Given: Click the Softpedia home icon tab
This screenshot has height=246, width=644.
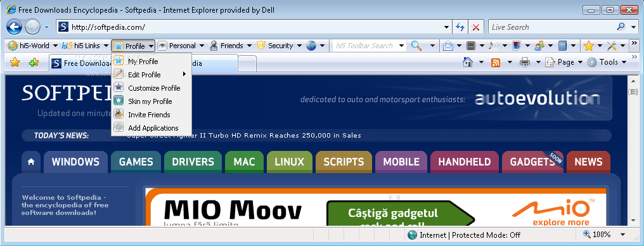Looking at the screenshot, I should 31,162.
